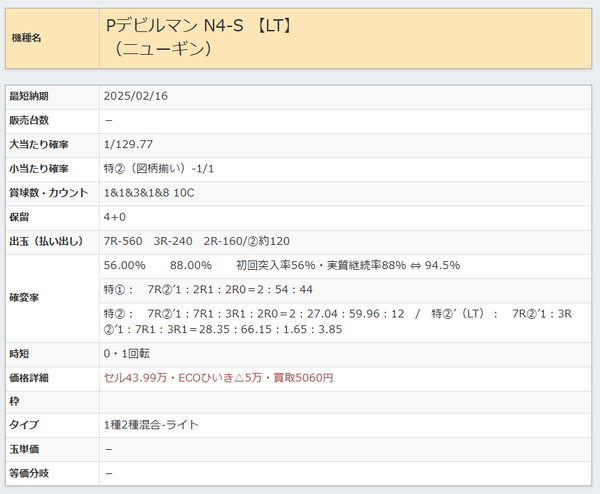600x494 pixels.
Task: Click the '最短納期' row label
Action: click(29, 96)
